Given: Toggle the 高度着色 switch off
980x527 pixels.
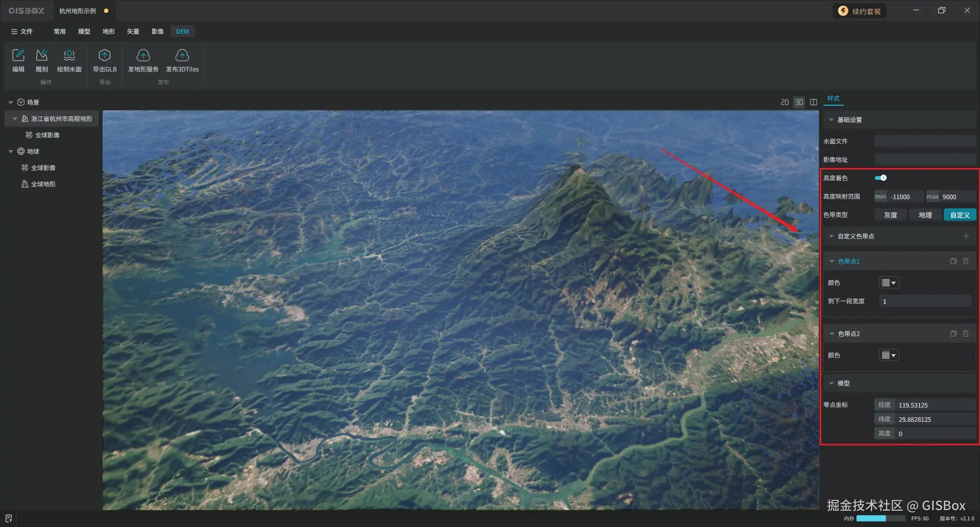Looking at the screenshot, I should pyautogui.click(x=880, y=178).
